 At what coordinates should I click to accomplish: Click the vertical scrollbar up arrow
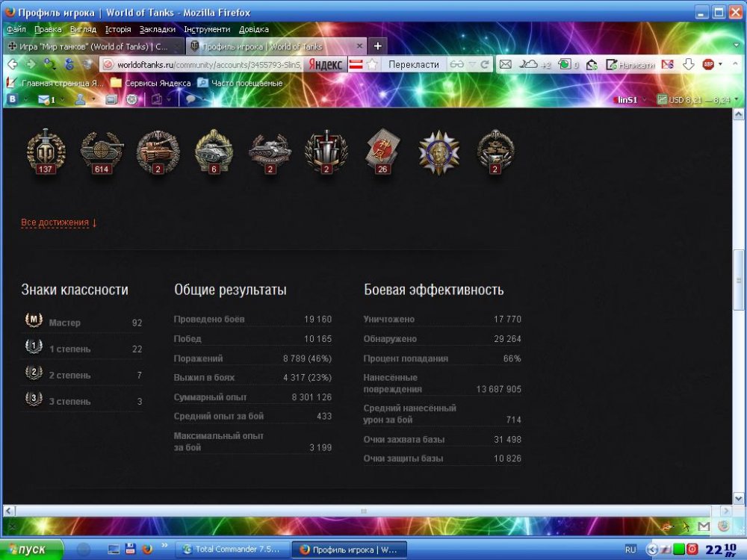tap(738, 114)
